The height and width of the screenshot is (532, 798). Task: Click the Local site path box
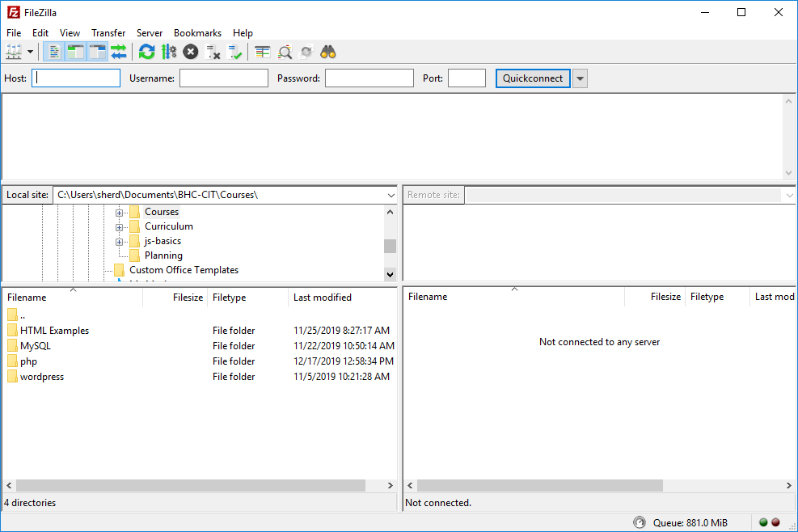pos(219,195)
